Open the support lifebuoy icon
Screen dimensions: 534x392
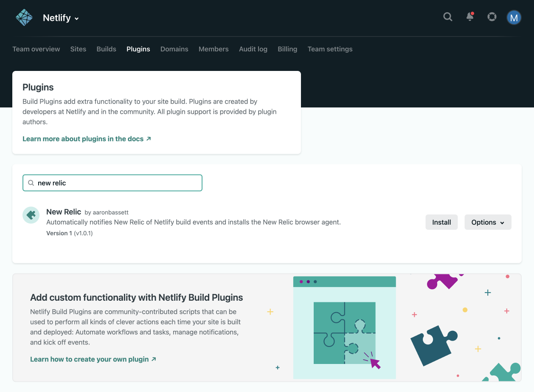point(492,17)
